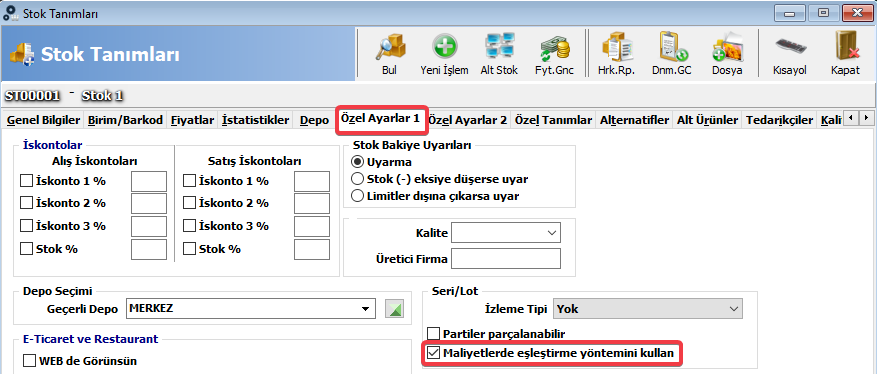Open the Hrk.Rp. movement report
Image resolution: width=877 pixels, height=374 pixels.
tap(616, 48)
